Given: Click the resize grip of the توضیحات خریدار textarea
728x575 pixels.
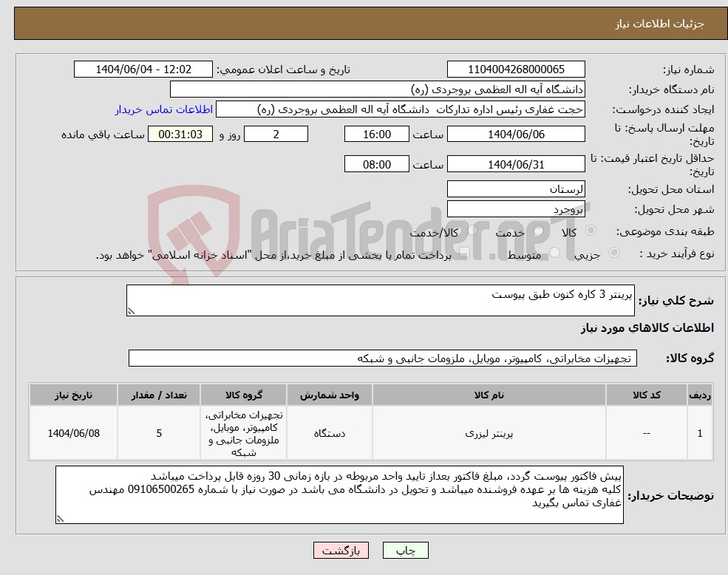Looking at the screenshot, I should [x=61, y=520].
